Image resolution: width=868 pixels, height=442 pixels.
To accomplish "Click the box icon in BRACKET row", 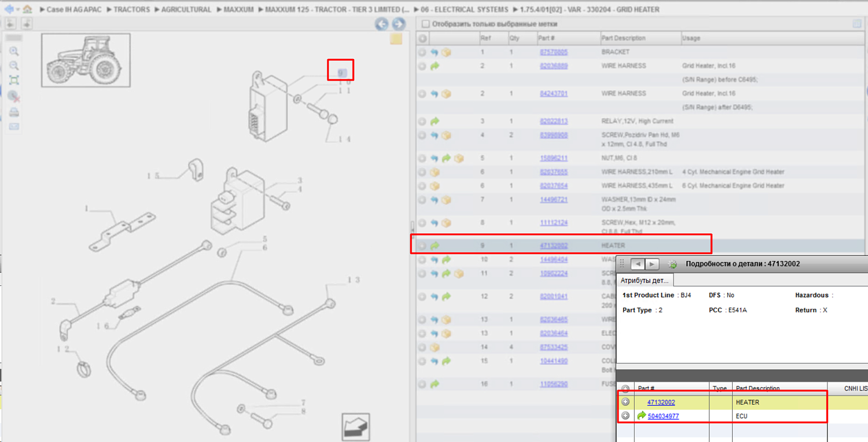I will [x=446, y=52].
